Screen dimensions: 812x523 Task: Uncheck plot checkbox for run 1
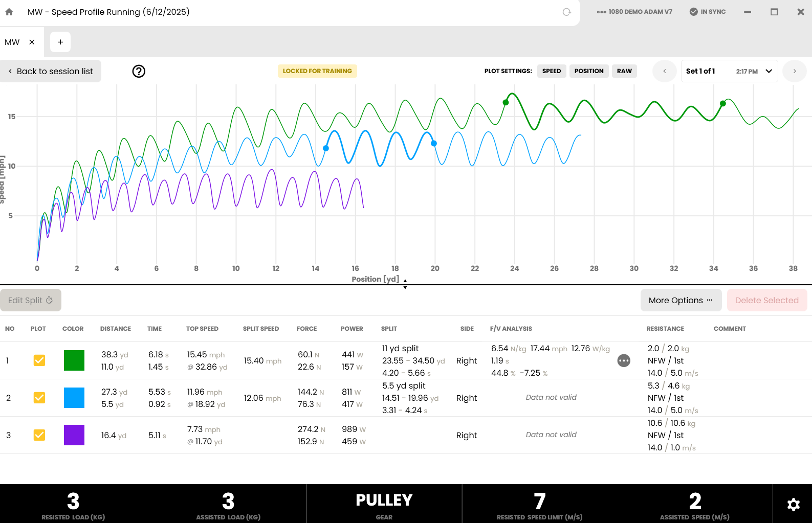coord(39,360)
